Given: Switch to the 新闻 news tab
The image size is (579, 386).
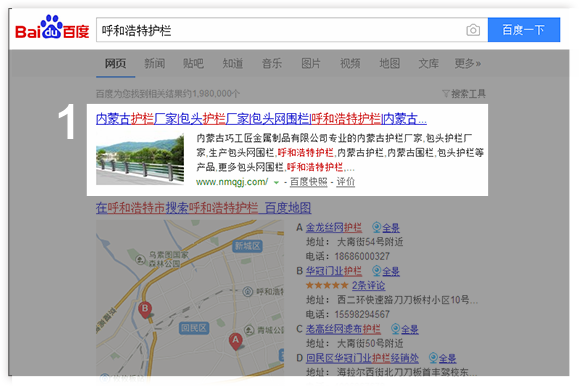Looking at the screenshot, I should [x=154, y=64].
